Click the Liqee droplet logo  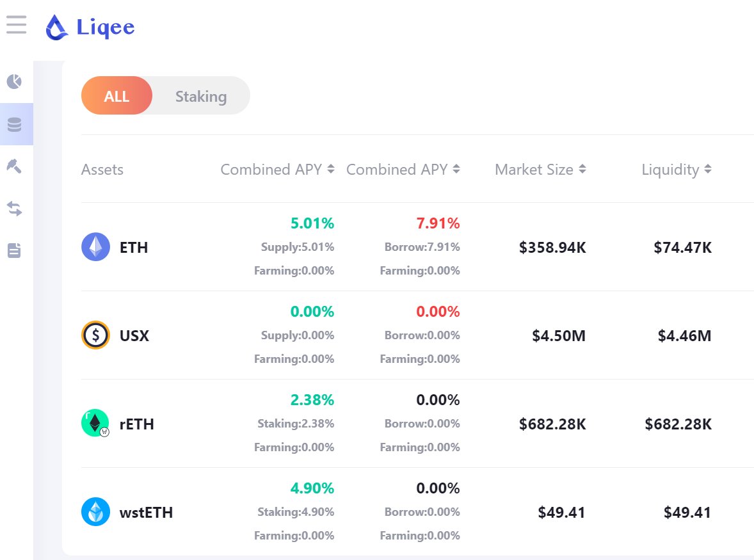tap(56, 28)
